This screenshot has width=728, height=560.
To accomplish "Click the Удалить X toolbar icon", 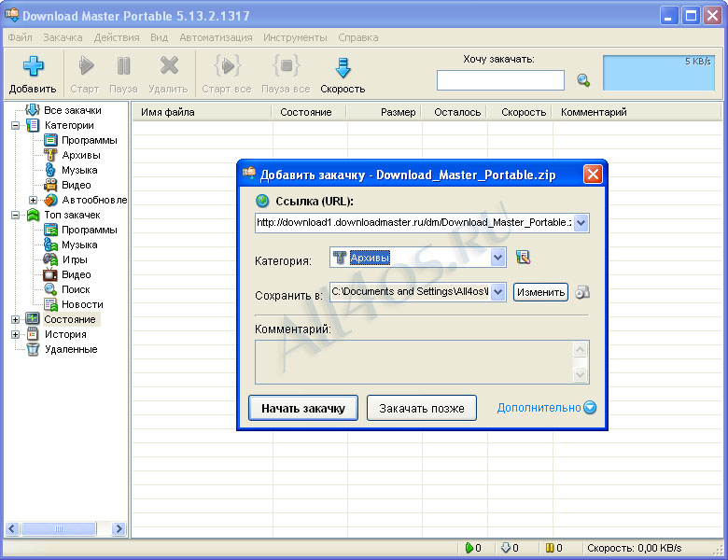I will click(x=169, y=65).
